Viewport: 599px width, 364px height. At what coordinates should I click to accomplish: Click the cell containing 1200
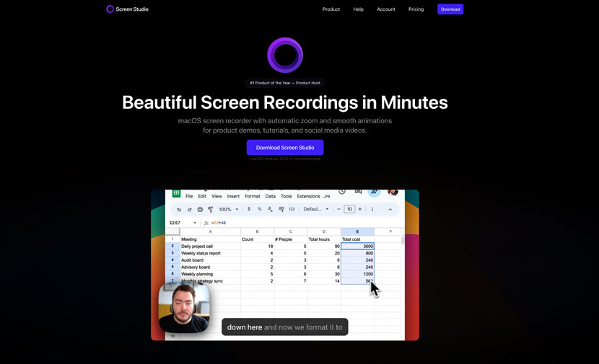pos(357,274)
